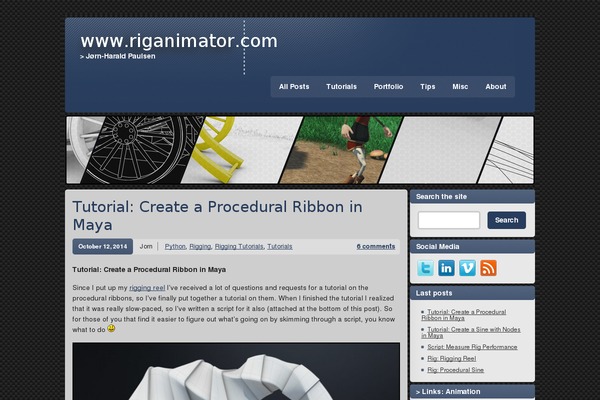600x400 pixels.
Task: Open the Vimeo social media icon
Action: [467, 268]
